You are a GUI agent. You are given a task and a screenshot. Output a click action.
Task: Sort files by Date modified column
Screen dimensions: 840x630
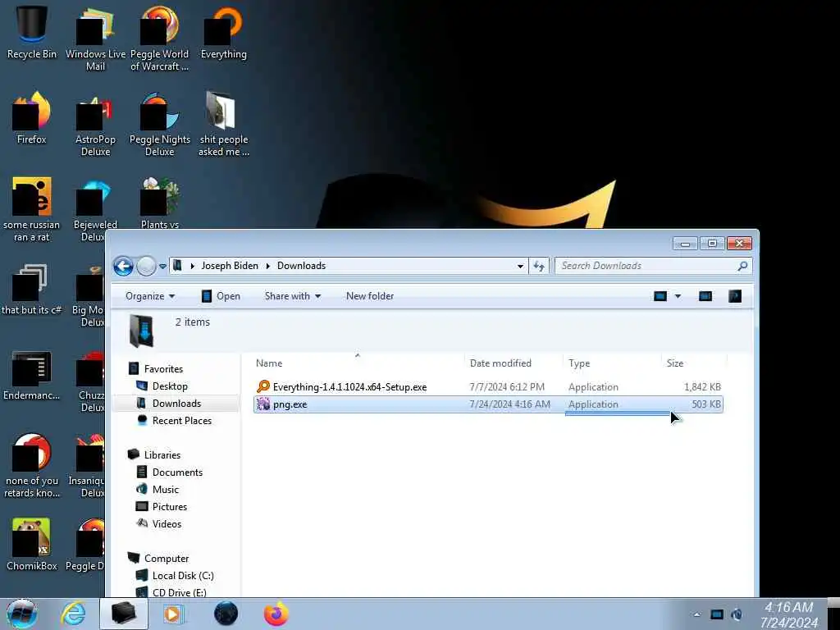514,363
